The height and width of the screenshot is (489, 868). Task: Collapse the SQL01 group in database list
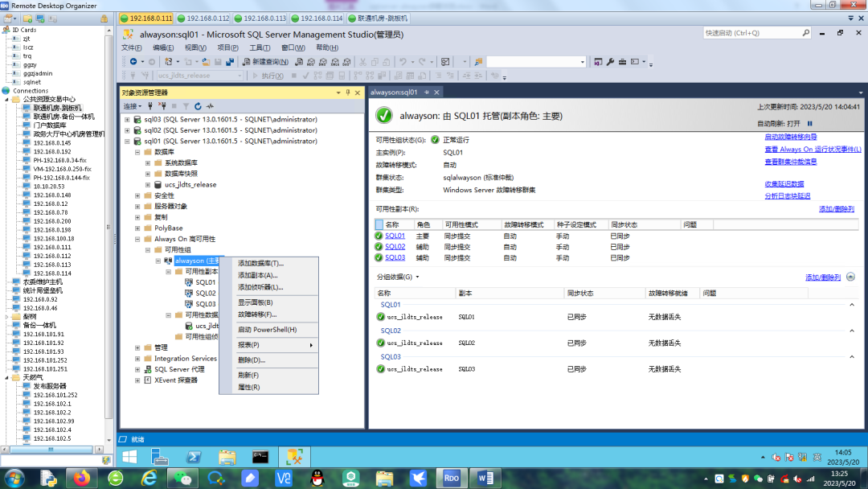[851, 305]
